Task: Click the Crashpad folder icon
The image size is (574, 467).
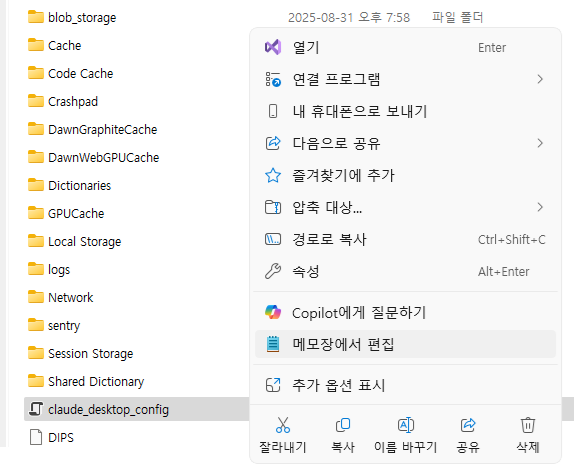Action: pos(36,101)
